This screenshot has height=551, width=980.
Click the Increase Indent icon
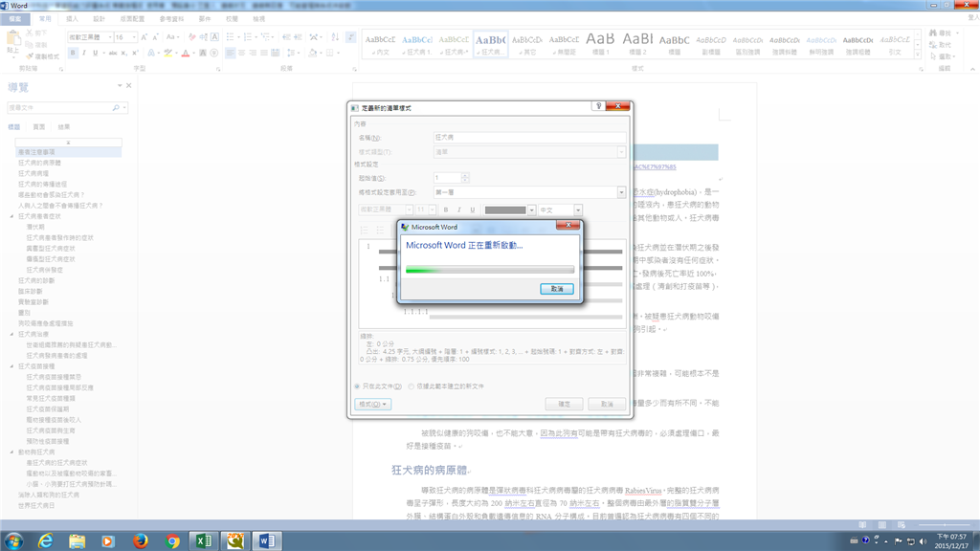pos(298,37)
